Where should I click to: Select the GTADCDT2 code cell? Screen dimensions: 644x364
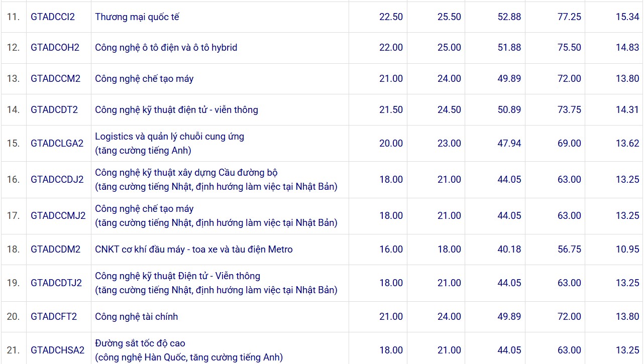click(54, 109)
